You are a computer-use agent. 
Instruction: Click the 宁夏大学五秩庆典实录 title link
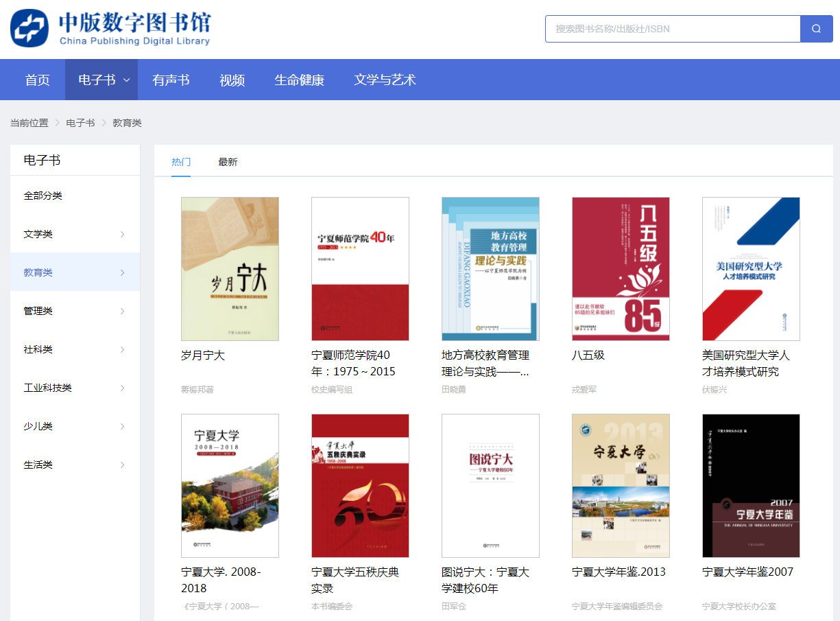tap(355, 580)
